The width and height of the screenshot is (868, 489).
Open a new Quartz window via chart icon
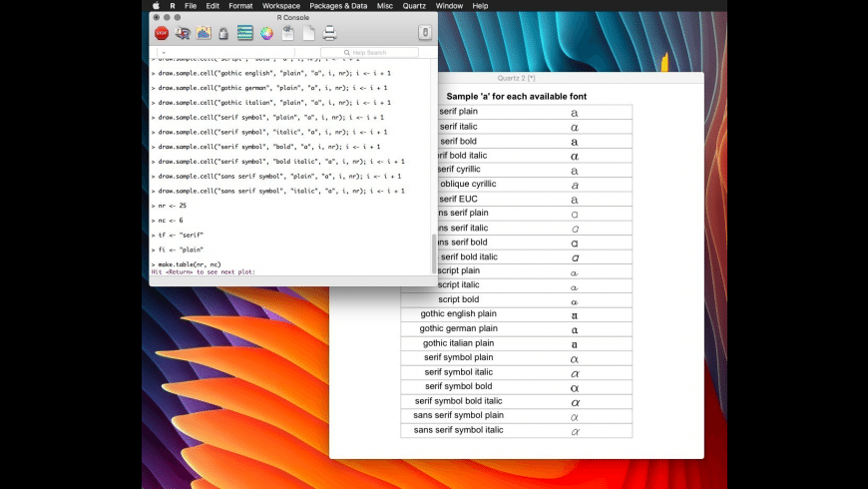pos(204,33)
